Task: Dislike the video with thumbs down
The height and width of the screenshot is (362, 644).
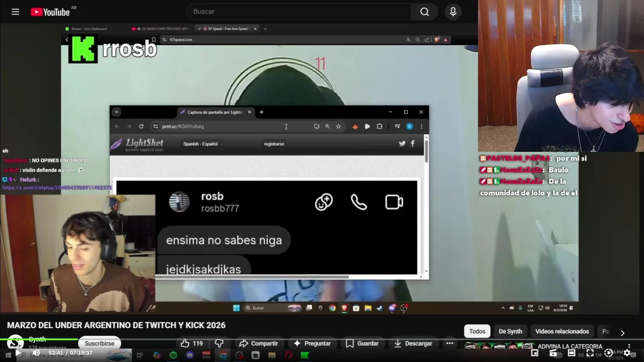Action: (x=219, y=343)
